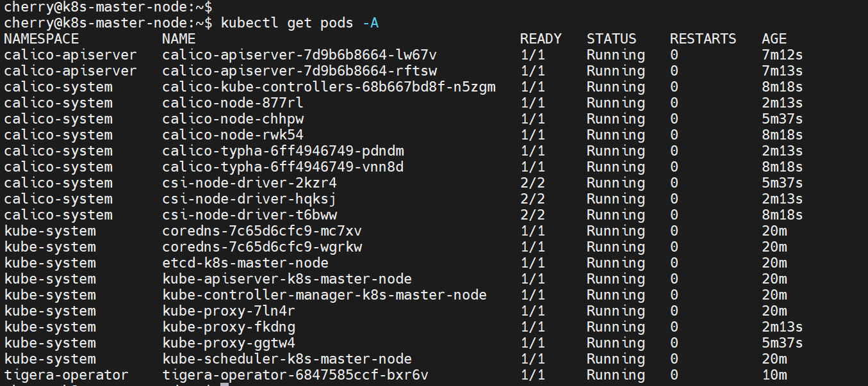
Task: Click Running status of kube-scheduler-k8s-master-node row
Action: tap(615, 359)
